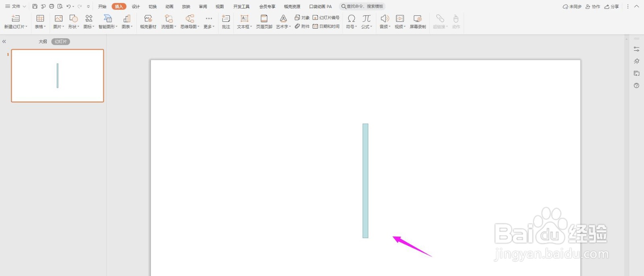Click the help question mark icon in right sidebar
Image resolution: width=644 pixels, height=276 pixels.
(636, 85)
